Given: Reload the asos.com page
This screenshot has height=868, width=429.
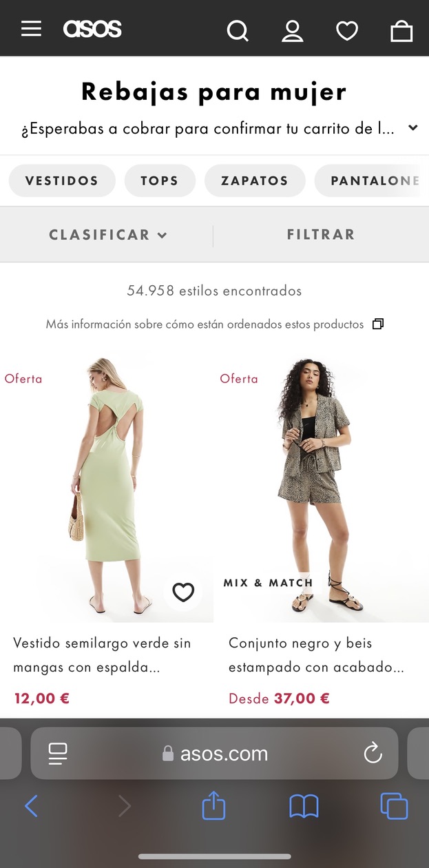Looking at the screenshot, I should [373, 753].
